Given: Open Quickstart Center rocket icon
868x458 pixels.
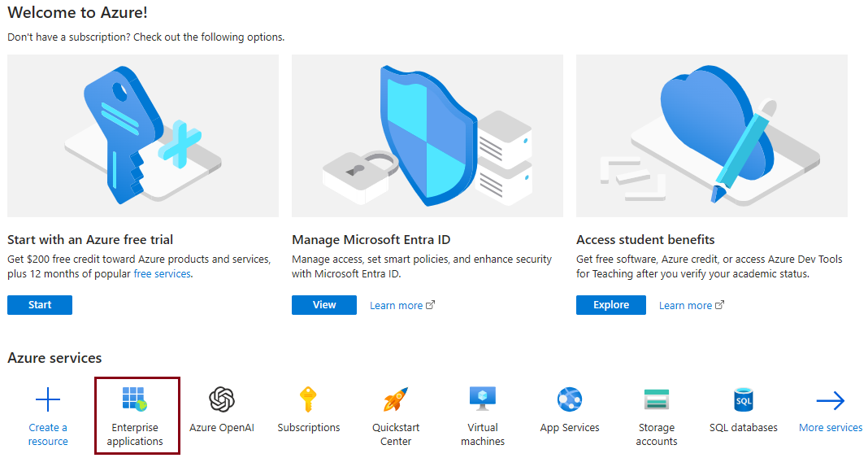Looking at the screenshot, I should point(396,399).
